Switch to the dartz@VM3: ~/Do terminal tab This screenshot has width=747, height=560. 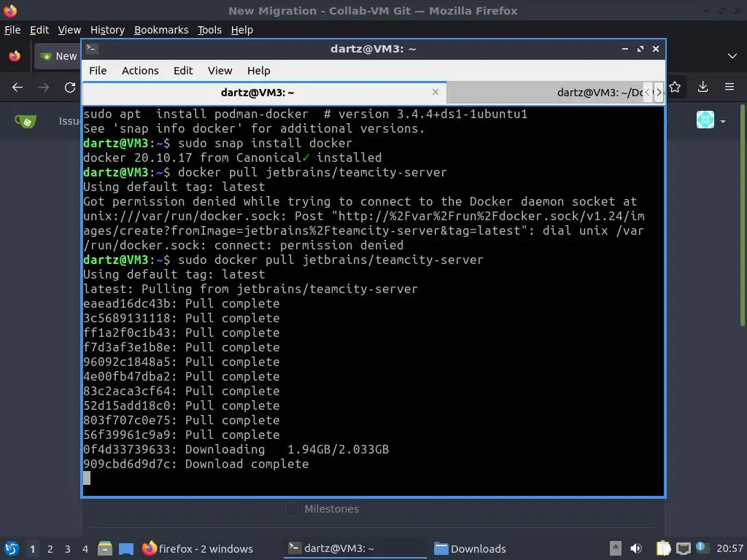[x=546, y=93]
